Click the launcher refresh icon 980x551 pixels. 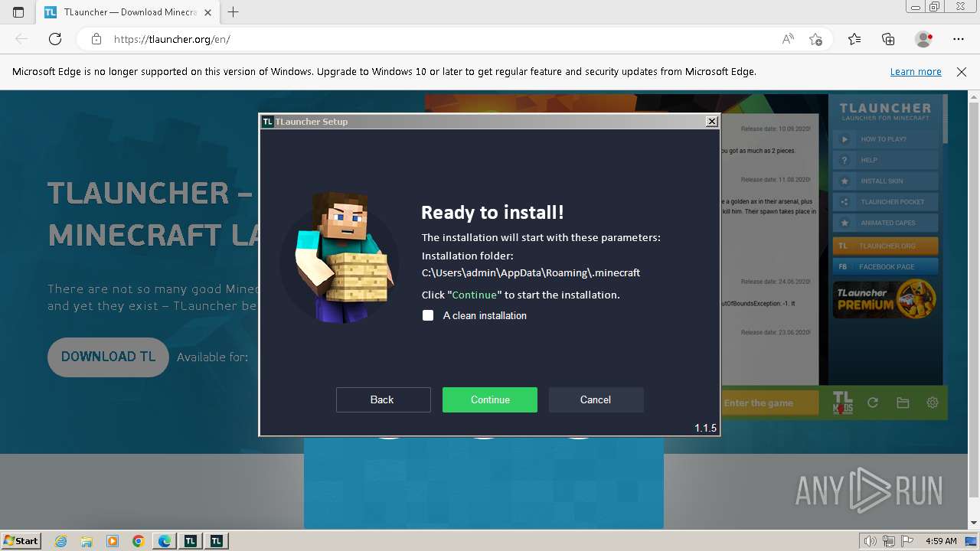[873, 403]
